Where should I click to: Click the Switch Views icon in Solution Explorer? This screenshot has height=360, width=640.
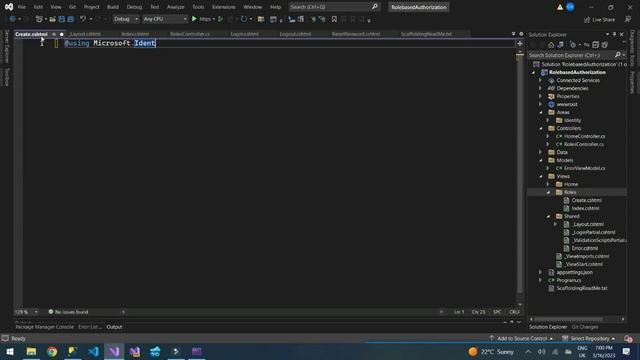[560, 45]
